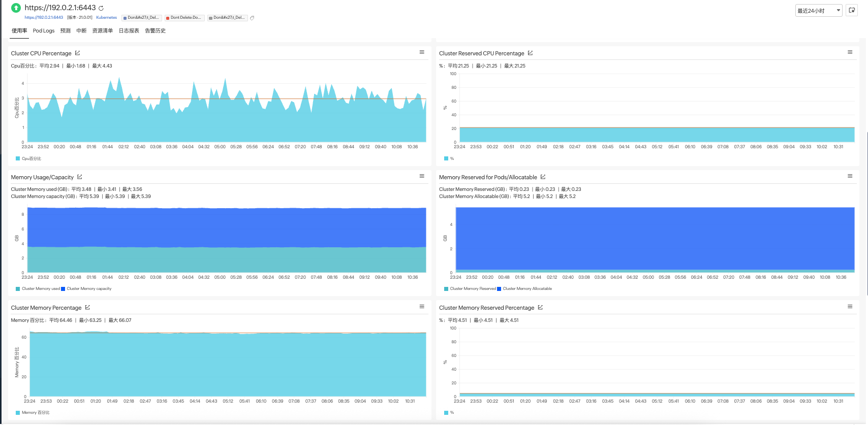Toggle Cluster Memory used legend series
The image size is (868, 425).
[41, 288]
